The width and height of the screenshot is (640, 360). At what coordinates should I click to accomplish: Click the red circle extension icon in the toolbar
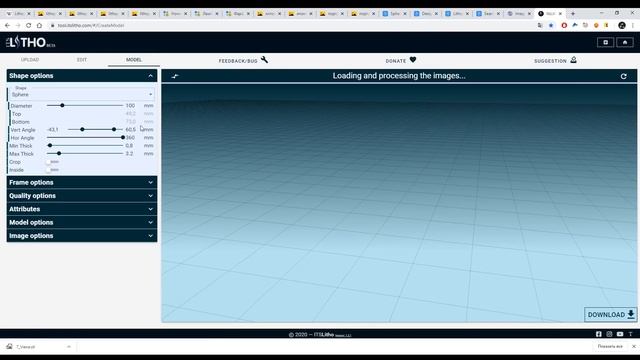pyautogui.click(x=564, y=25)
